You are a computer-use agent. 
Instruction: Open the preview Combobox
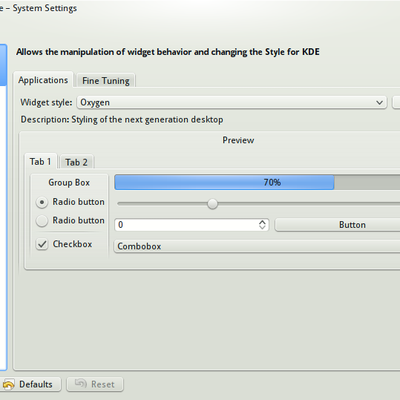point(257,246)
